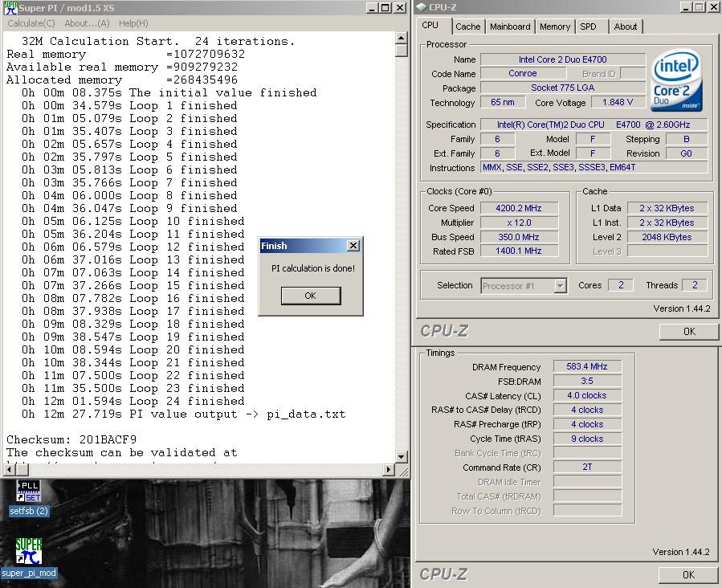
Task: Click the Core Speed value 4200.2 MHz
Action: (519, 208)
